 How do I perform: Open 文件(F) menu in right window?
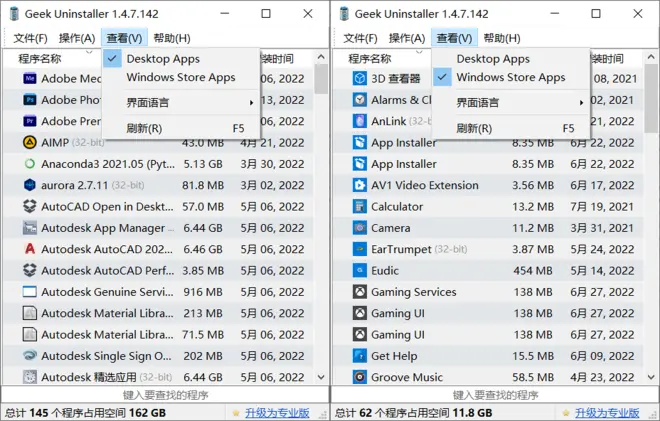click(x=360, y=38)
